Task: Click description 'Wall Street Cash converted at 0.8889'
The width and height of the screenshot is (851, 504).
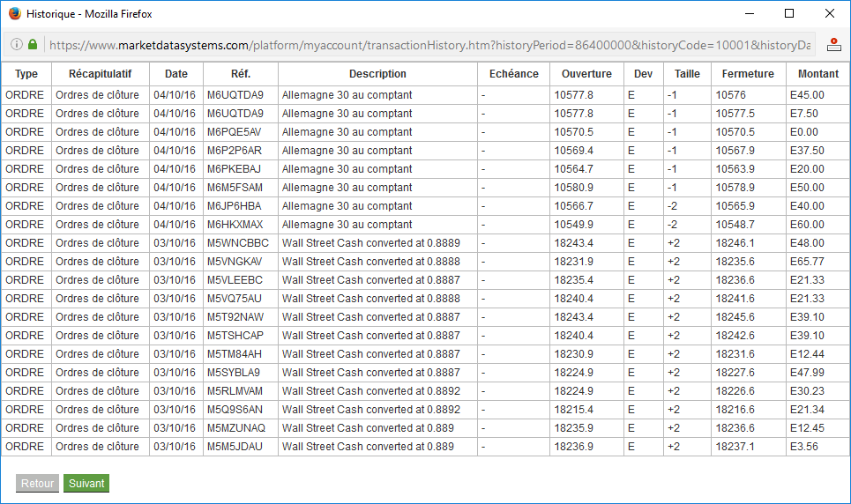Action: pyautogui.click(x=370, y=242)
